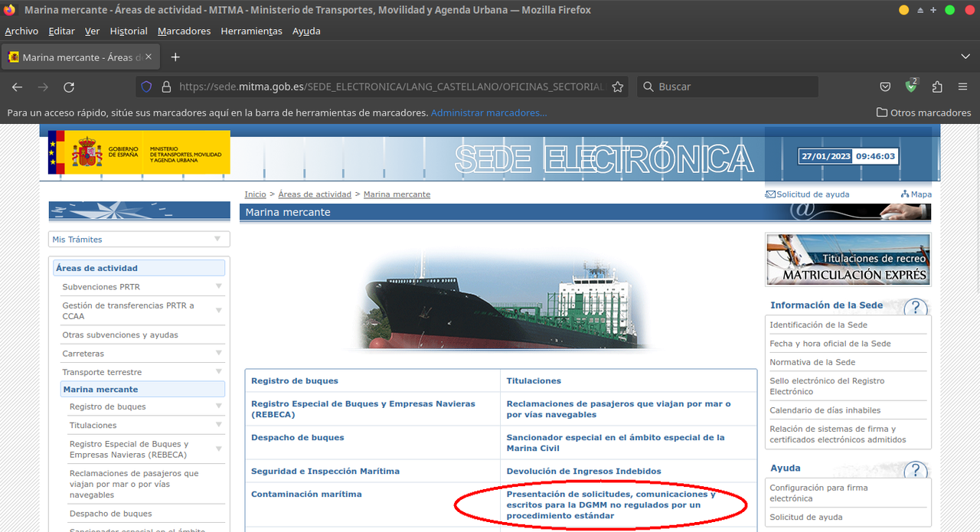Image resolution: width=980 pixels, height=532 pixels.
Task: Click the Gobierno de España logo
Action: click(x=139, y=152)
